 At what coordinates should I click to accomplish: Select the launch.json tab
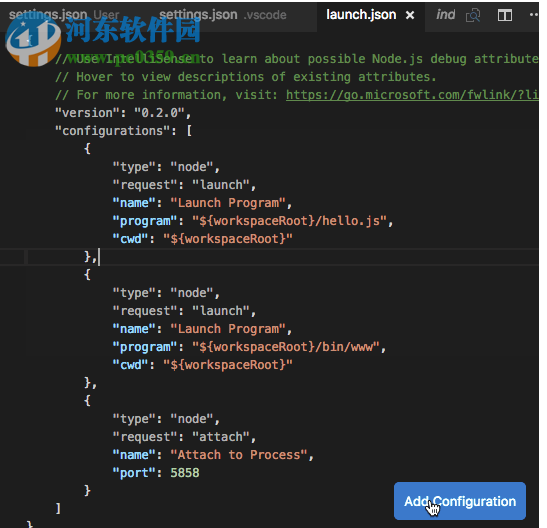tap(361, 15)
